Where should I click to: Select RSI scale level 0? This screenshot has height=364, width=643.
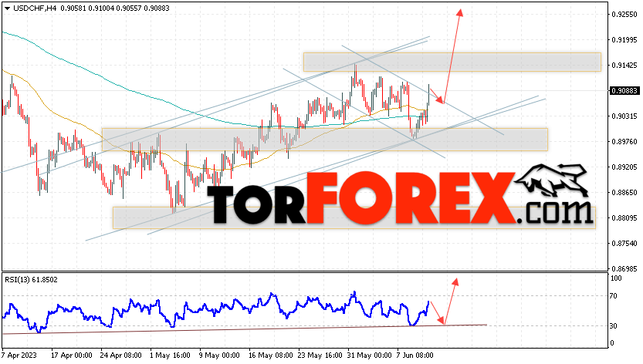point(612,343)
